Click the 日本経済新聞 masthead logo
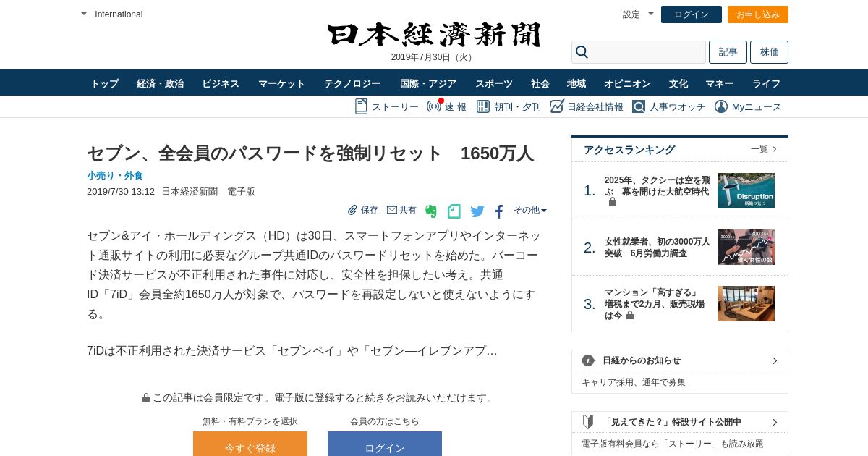The image size is (868, 456). pos(434,35)
